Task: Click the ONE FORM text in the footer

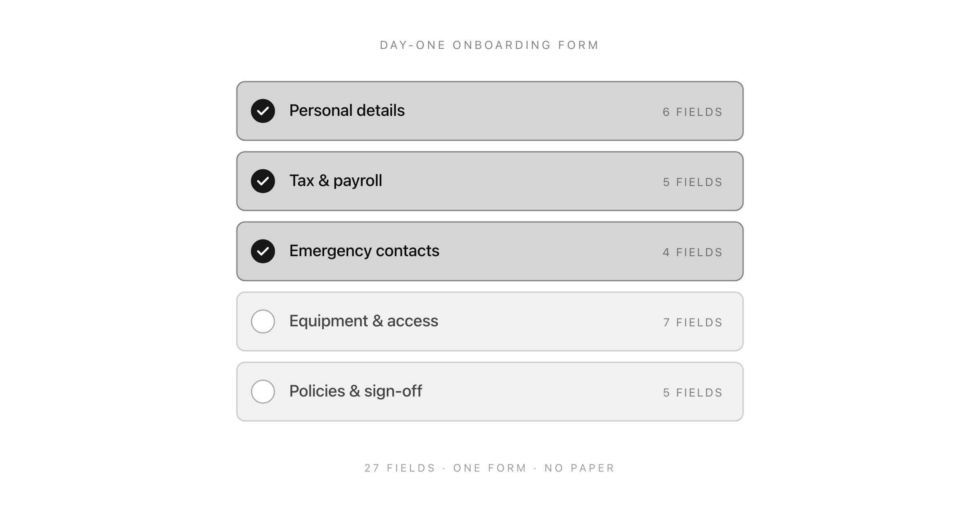Action: (x=490, y=468)
